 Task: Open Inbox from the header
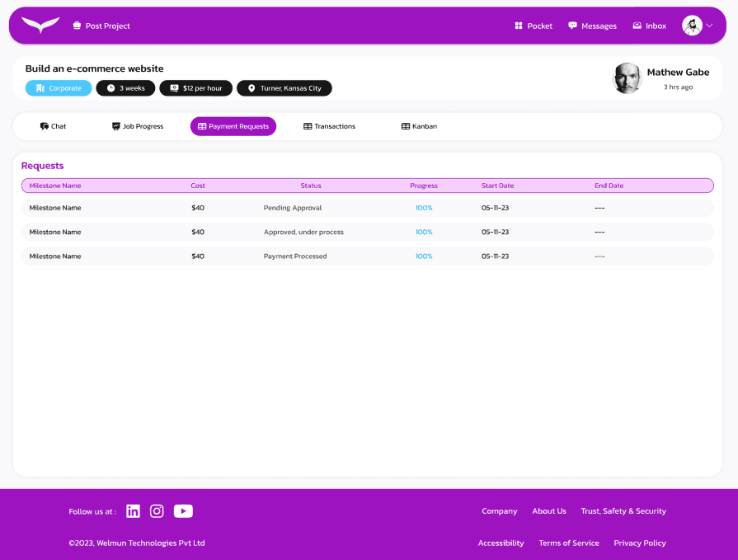pos(650,26)
